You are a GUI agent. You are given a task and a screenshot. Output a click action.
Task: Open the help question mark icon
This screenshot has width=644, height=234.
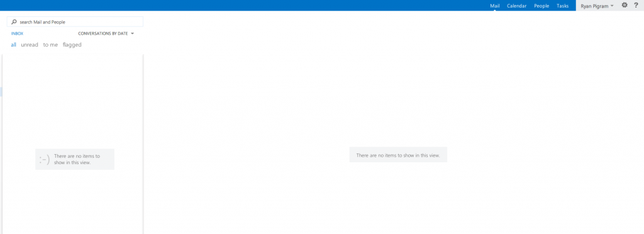(x=636, y=5)
